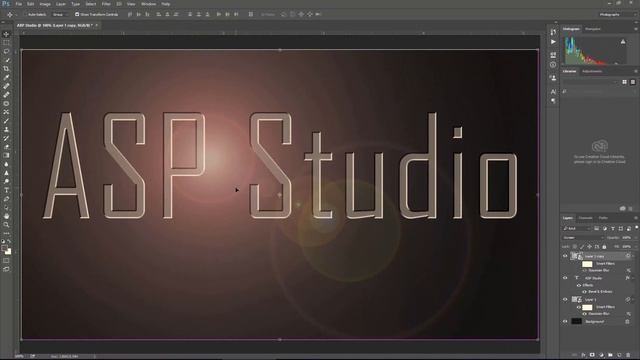Toggle the Auto-Select checkbox

(x=26, y=14)
